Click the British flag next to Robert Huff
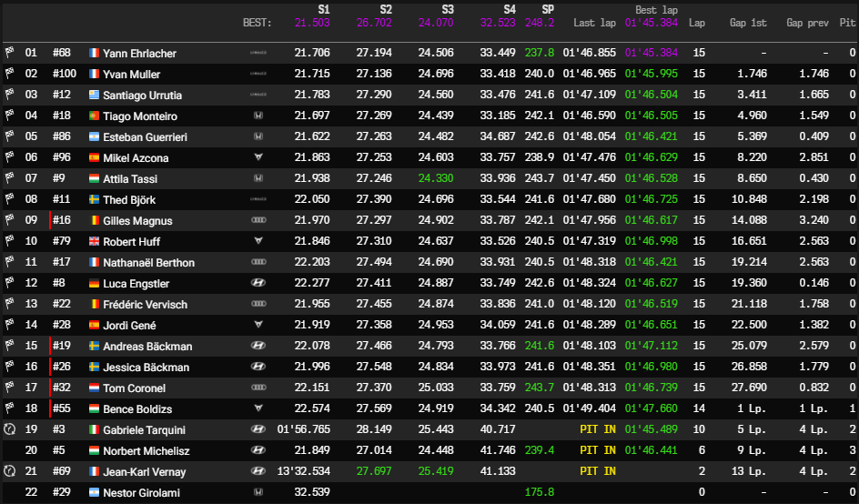This screenshot has width=859, height=504. coord(95,241)
